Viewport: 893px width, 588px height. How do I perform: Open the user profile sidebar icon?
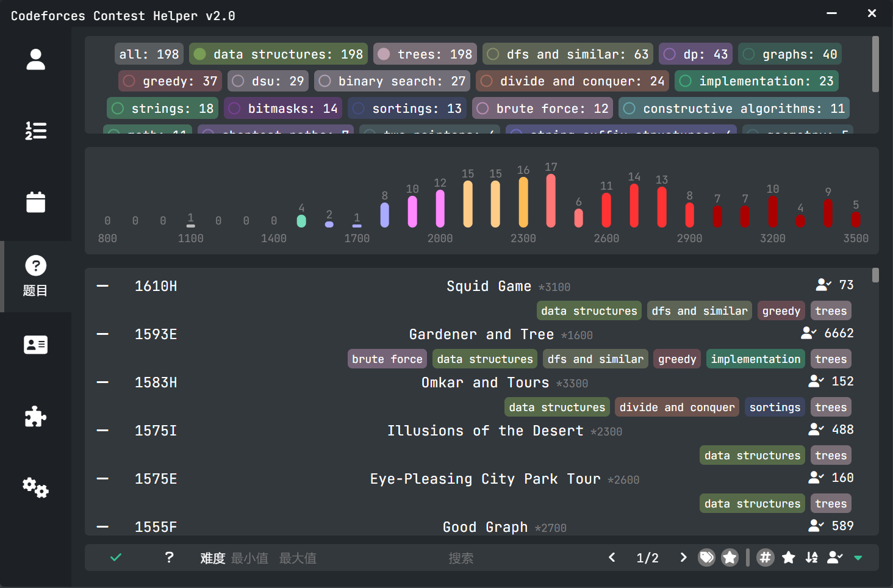pos(35,60)
